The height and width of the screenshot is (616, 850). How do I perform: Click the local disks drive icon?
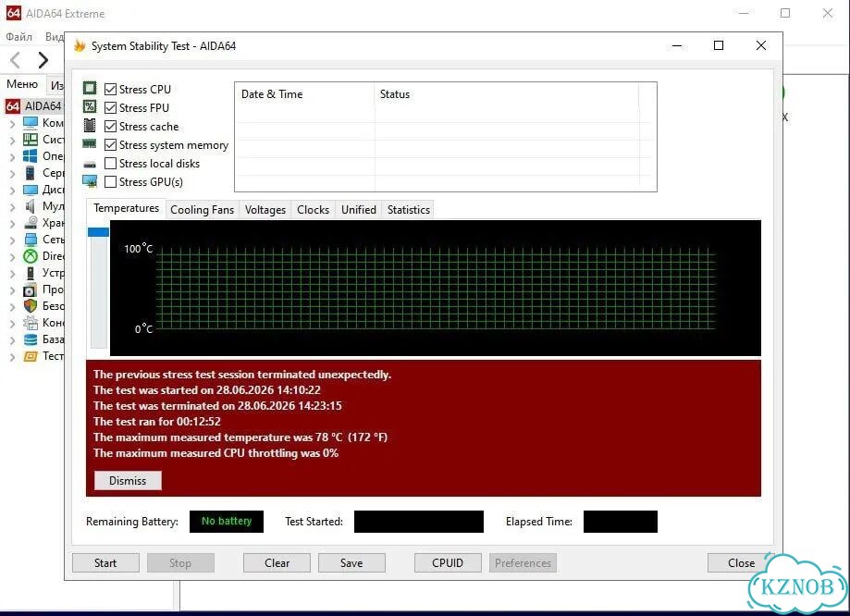90,164
